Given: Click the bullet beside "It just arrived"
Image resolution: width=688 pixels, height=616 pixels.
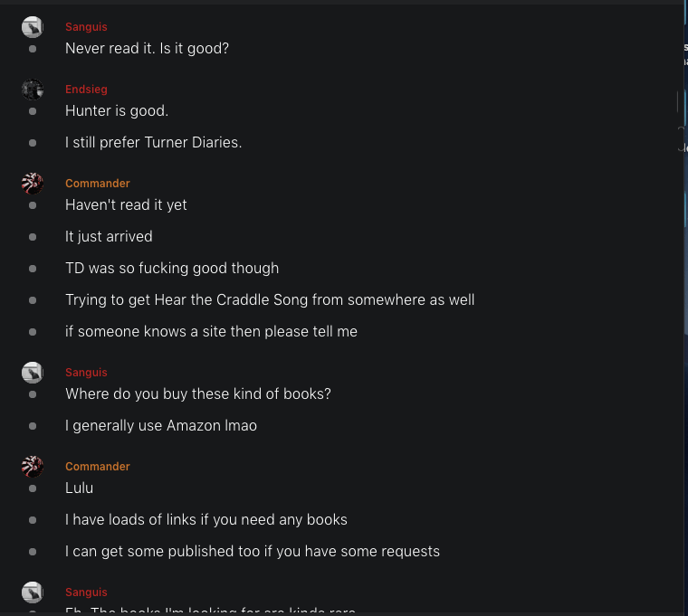Looking at the screenshot, I should click(x=33, y=237).
